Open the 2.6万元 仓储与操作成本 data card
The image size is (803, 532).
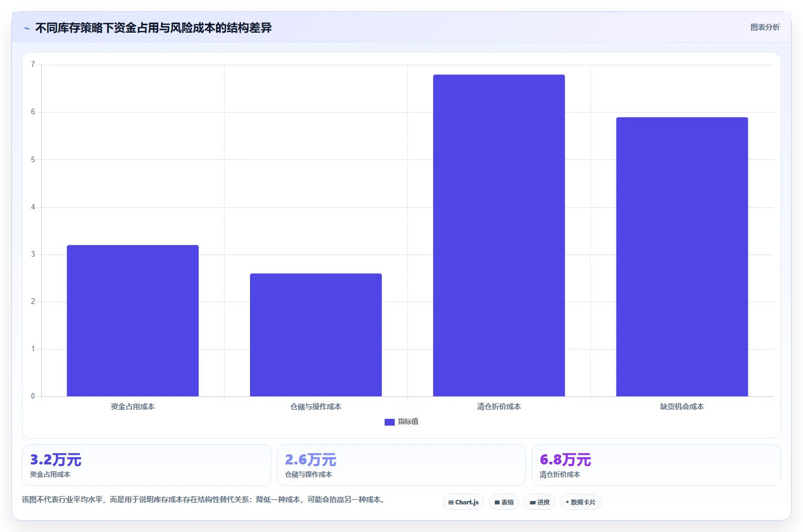click(x=401, y=465)
